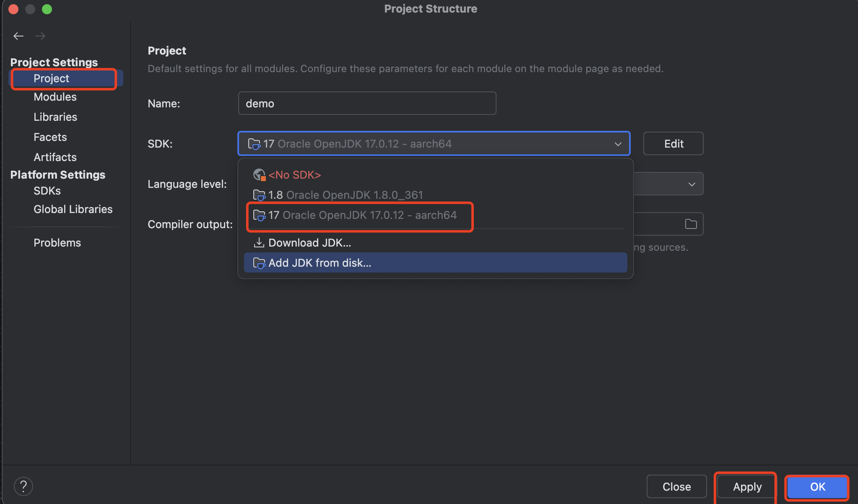Screen dimensions: 858x504
Task: Click the back navigation arrow
Action: 18,36
